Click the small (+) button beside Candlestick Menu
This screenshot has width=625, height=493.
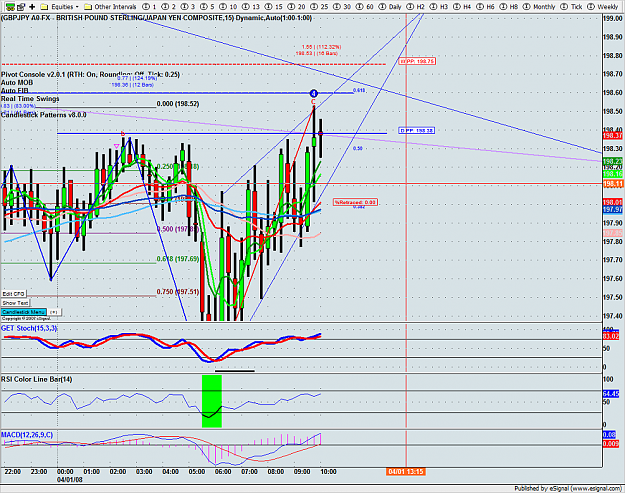click(55, 312)
